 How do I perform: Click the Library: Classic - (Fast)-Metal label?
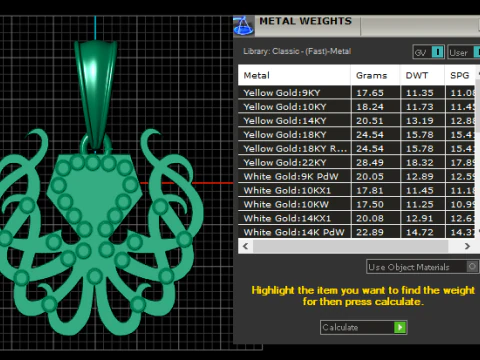point(297,51)
